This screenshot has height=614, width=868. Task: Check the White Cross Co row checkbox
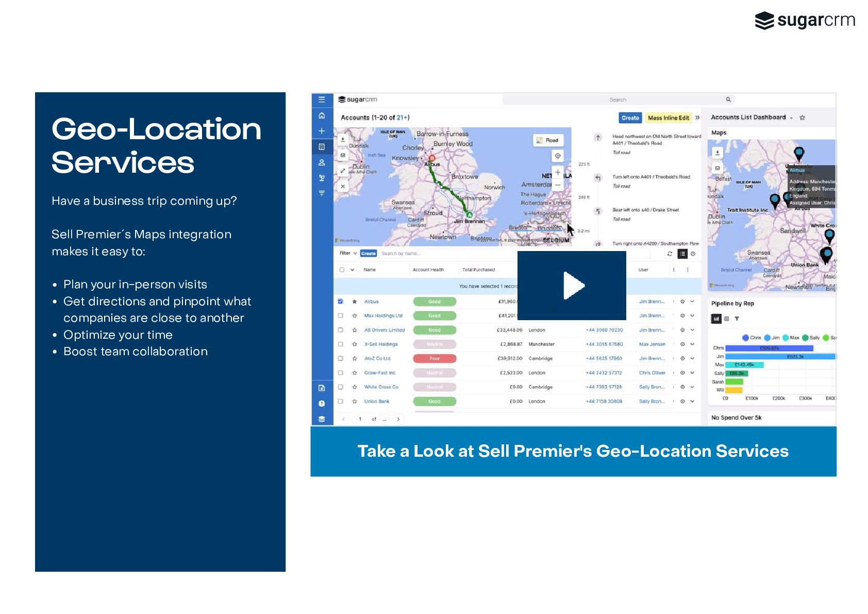[x=340, y=387]
